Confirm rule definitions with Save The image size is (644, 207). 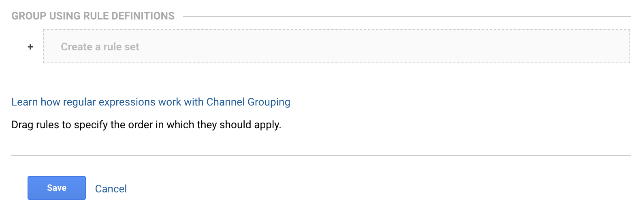(x=57, y=188)
